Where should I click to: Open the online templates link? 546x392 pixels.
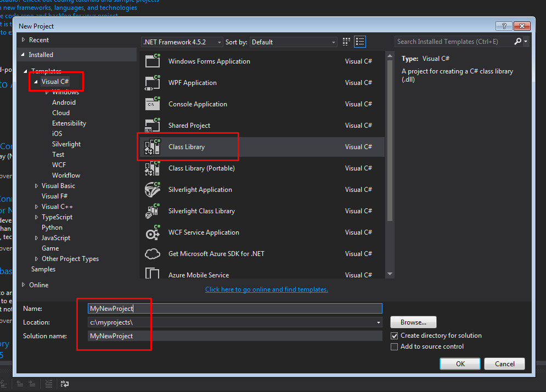click(x=266, y=289)
